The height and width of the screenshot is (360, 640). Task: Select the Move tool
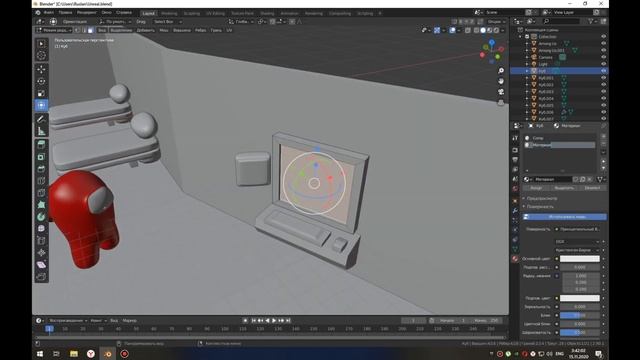(x=41, y=69)
